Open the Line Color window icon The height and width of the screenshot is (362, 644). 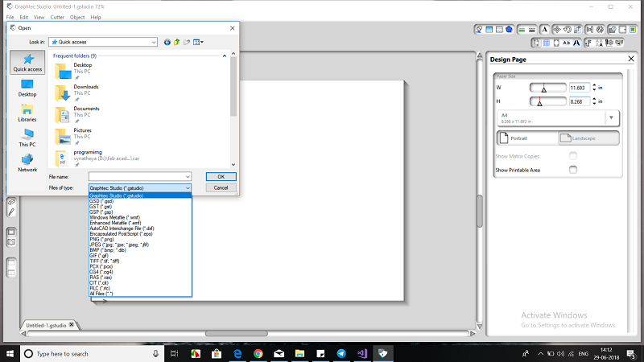click(x=522, y=30)
